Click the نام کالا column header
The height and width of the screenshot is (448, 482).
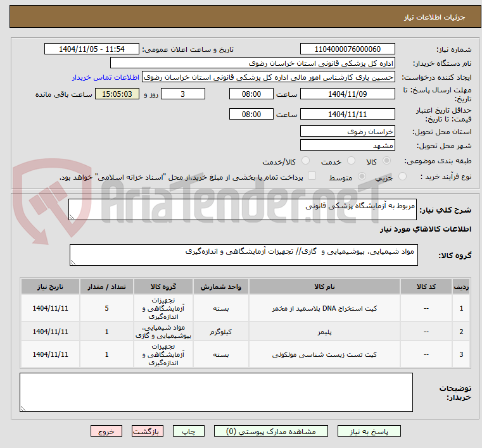[x=325, y=287]
